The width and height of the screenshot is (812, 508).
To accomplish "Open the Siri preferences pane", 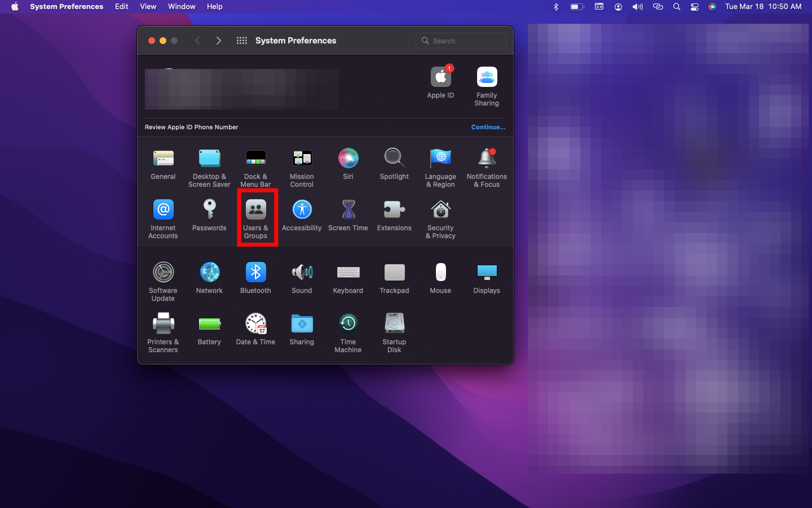I will coord(348,164).
